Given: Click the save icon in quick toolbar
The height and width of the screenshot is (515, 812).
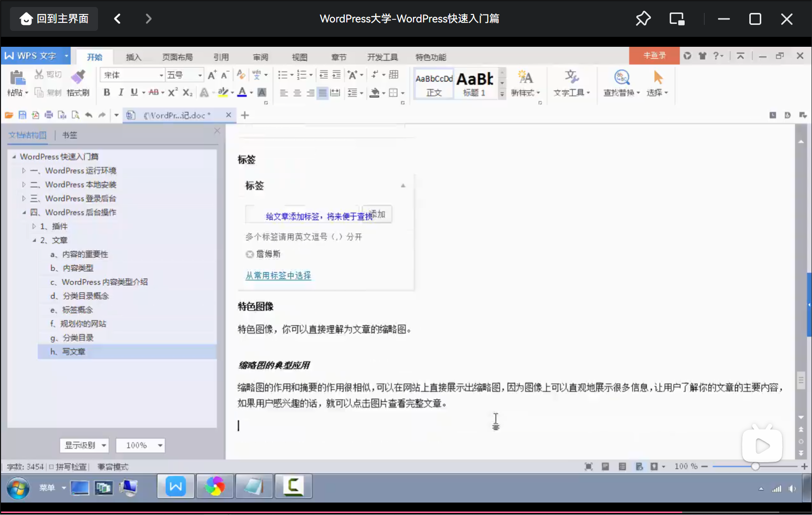Looking at the screenshot, I should pyautogui.click(x=22, y=115).
